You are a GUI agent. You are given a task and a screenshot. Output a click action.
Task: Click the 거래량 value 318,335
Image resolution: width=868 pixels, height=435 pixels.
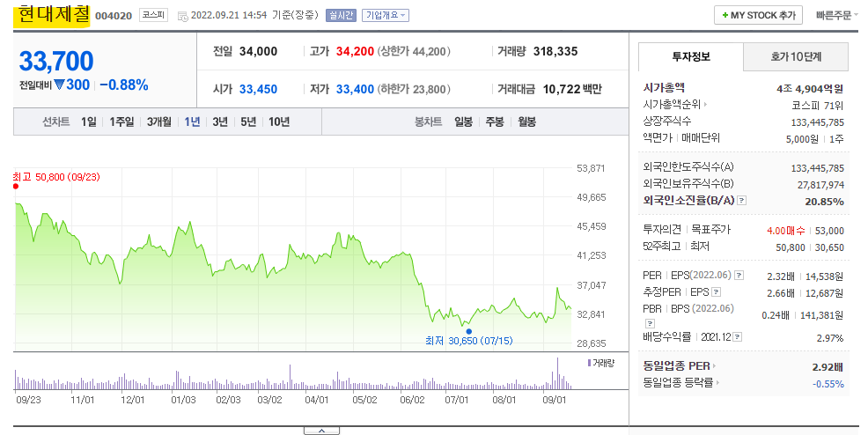[x=555, y=51]
